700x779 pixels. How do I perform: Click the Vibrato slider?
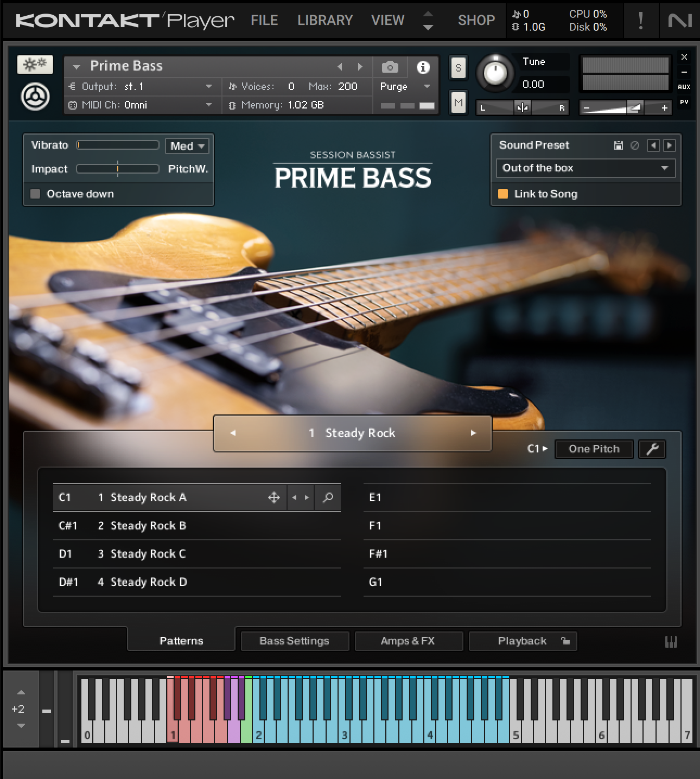click(118, 145)
